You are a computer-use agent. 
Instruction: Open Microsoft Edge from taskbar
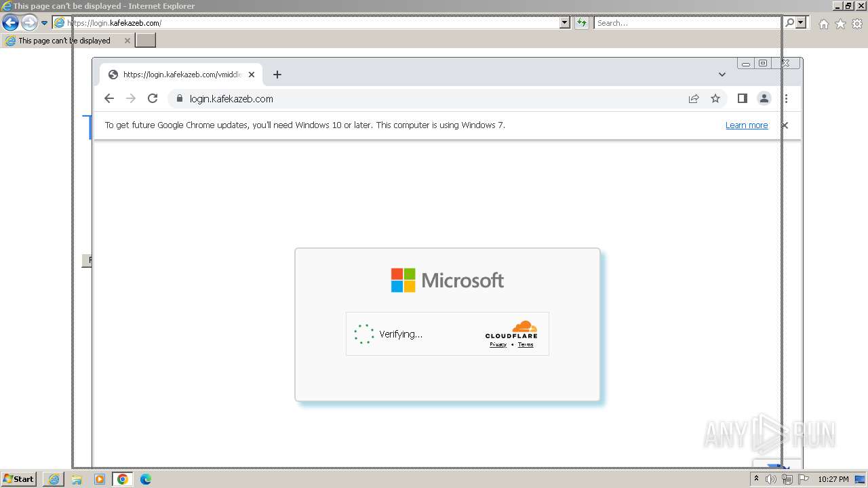pyautogui.click(x=146, y=479)
